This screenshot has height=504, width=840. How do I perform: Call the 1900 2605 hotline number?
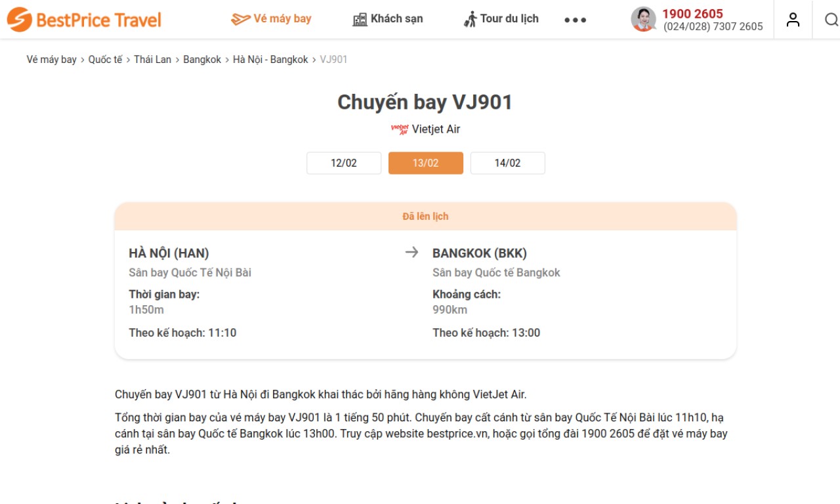(x=692, y=14)
